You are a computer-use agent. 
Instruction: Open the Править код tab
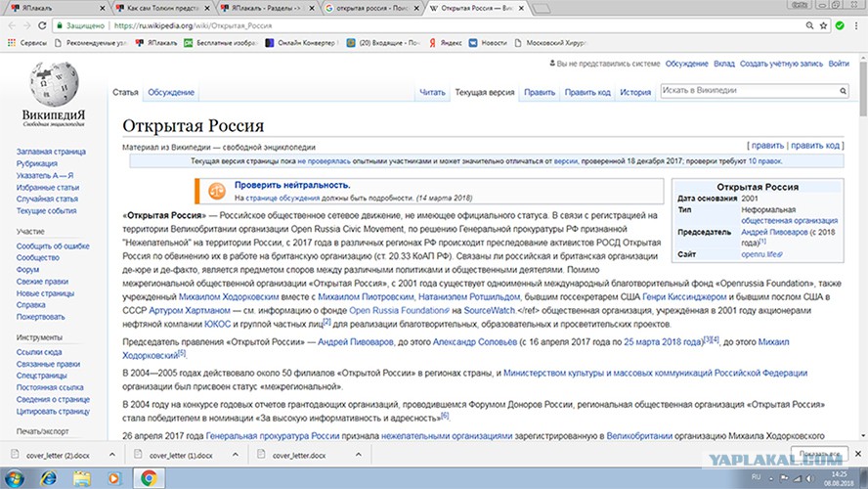(587, 93)
